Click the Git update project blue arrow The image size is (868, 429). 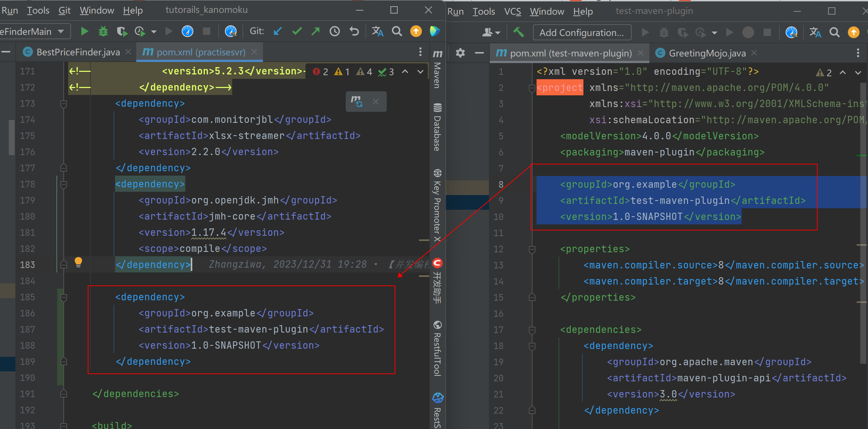[x=278, y=32]
